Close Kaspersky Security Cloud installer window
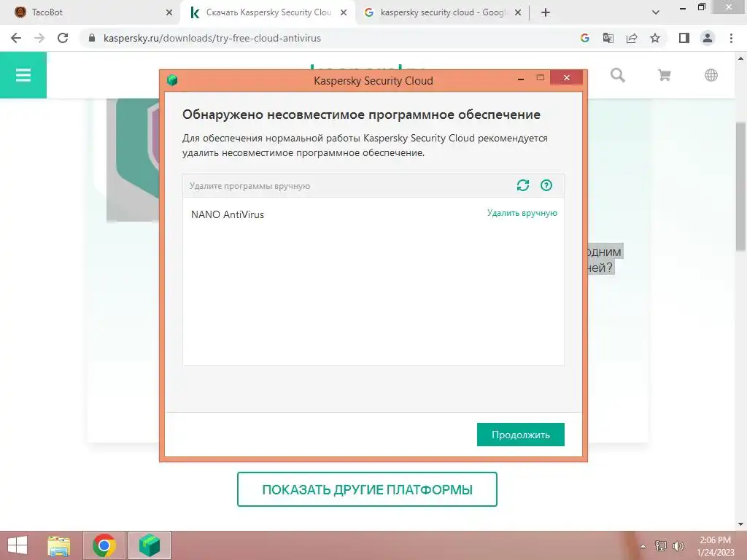The height and width of the screenshot is (560, 747). [566, 77]
